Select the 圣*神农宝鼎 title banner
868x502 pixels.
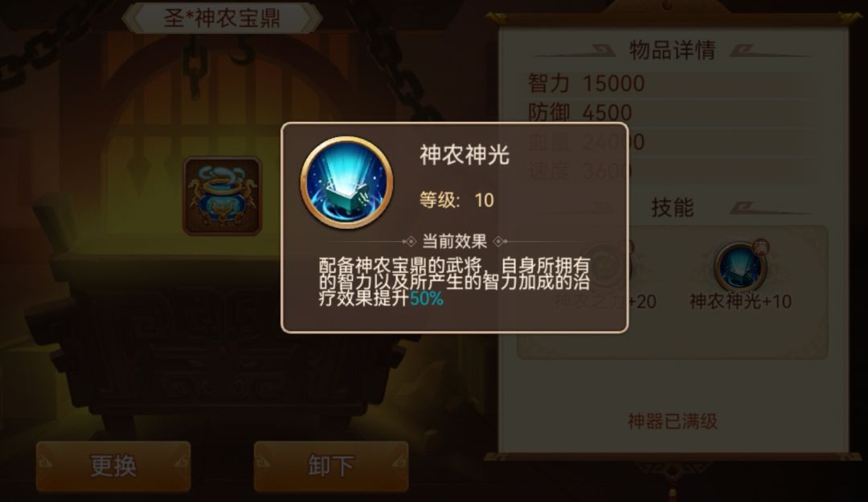click(x=222, y=18)
